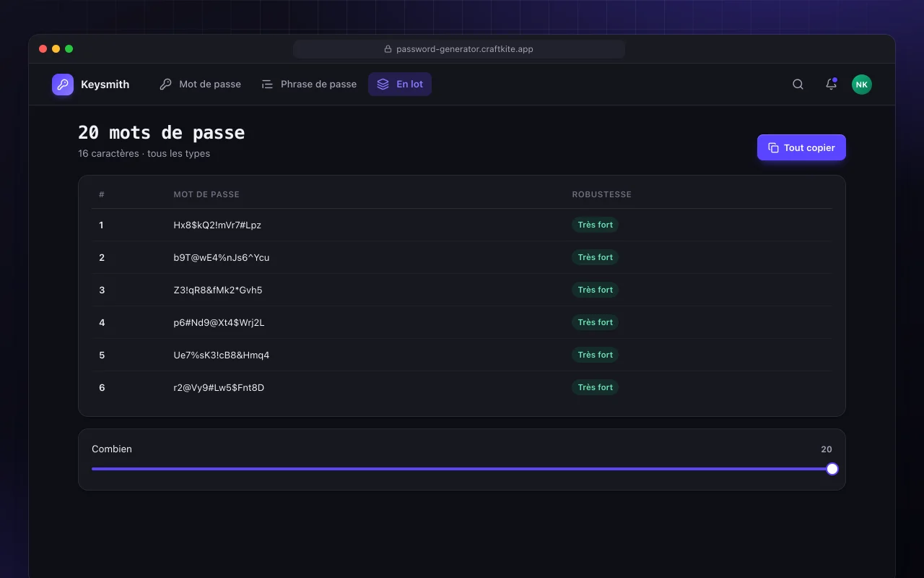Click the Tout copier button
This screenshot has width=924, height=578.
click(x=801, y=147)
